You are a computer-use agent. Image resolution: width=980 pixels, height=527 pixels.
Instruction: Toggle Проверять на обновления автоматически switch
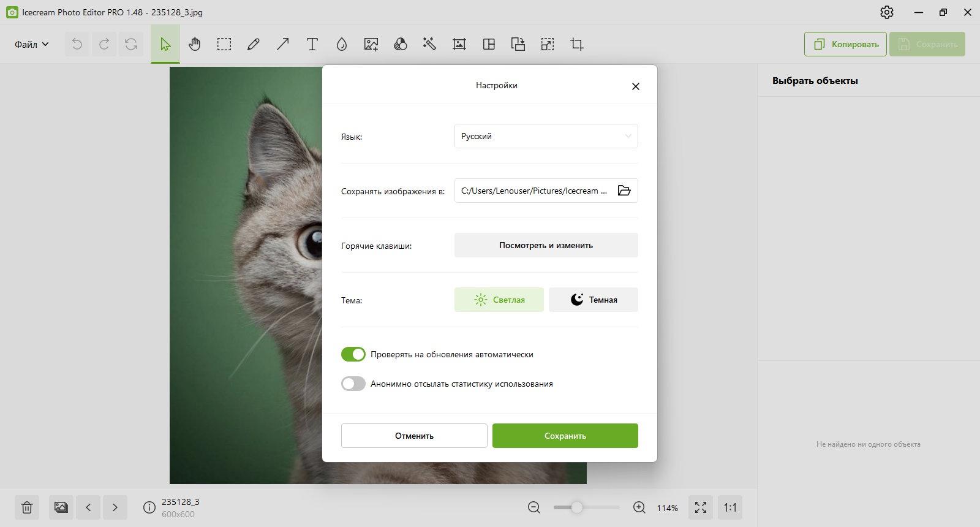(353, 354)
